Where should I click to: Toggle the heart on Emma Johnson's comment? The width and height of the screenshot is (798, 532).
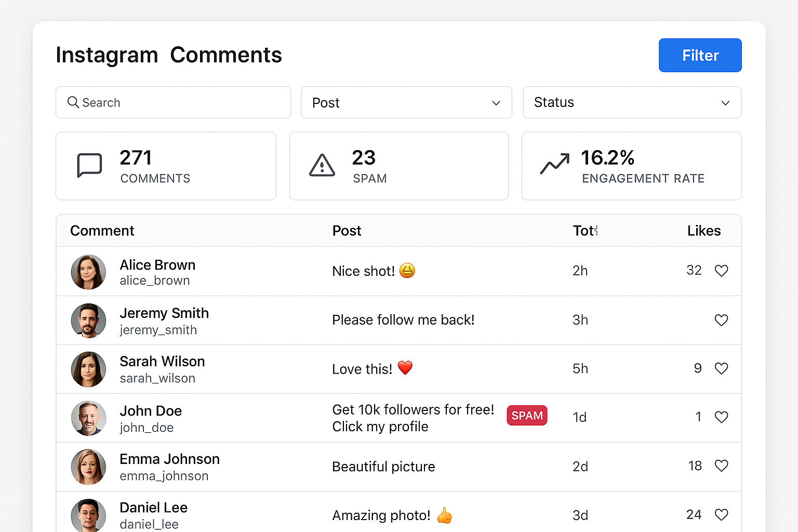tap(722, 465)
